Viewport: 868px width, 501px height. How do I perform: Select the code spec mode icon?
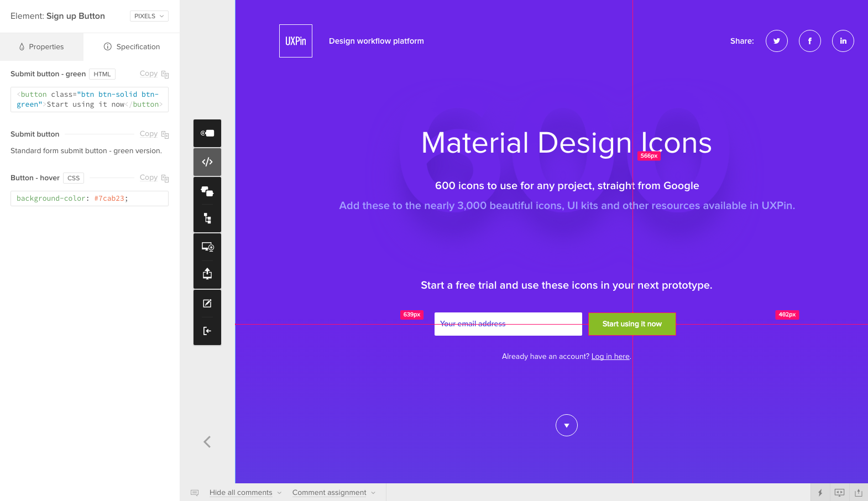(207, 162)
